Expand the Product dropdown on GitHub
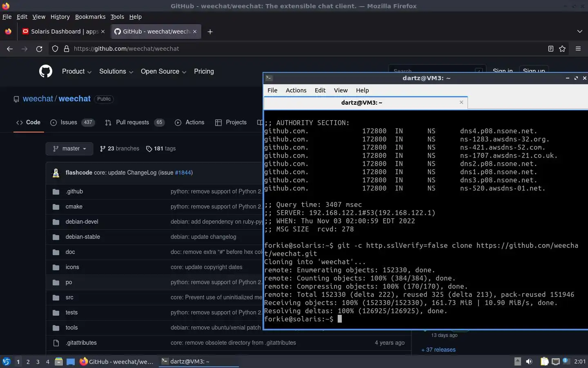 coord(77,71)
